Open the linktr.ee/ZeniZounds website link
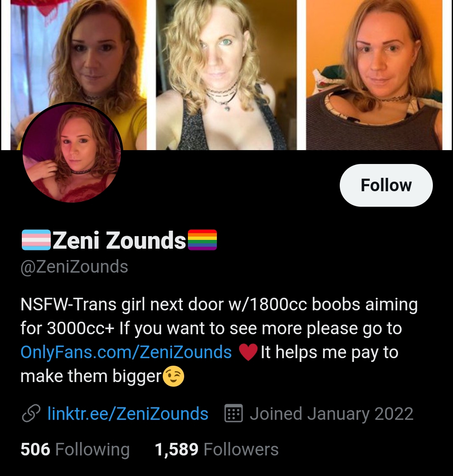 [128, 414]
